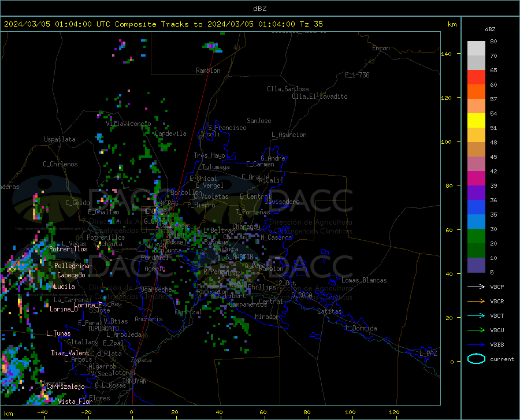Select the dark purple 10 dBZ swatch
The width and height of the screenshot is (520, 420).
(476, 265)
